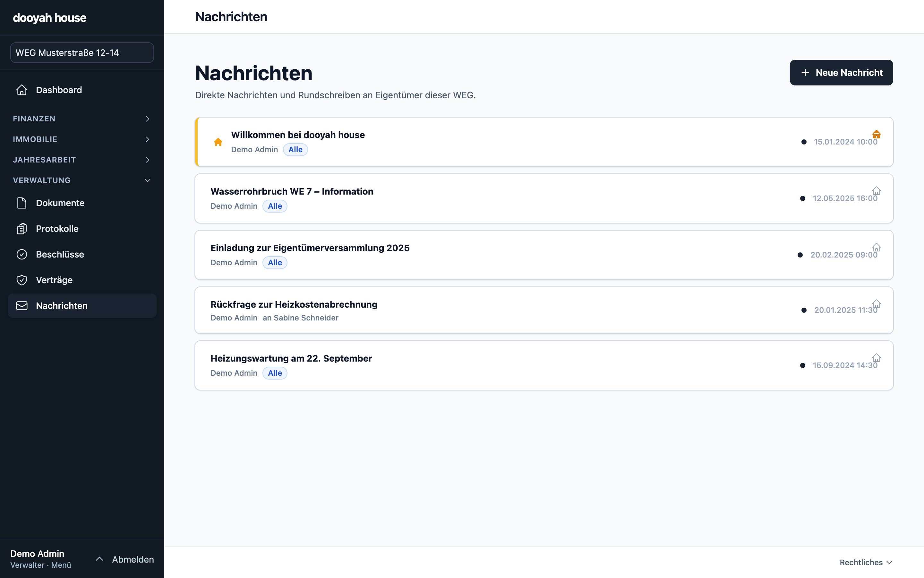Select Nachrichten in sidebar
Viewport: 924px width, 578px height.
82,305
